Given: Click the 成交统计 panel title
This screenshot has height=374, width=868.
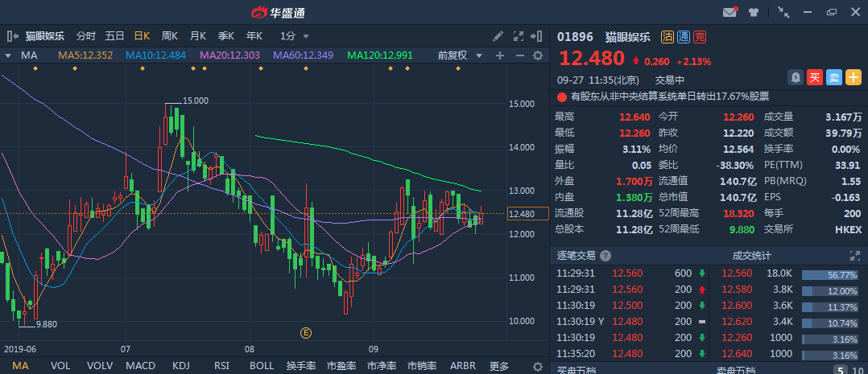Looking at the screenshot, I should (752, 256).
